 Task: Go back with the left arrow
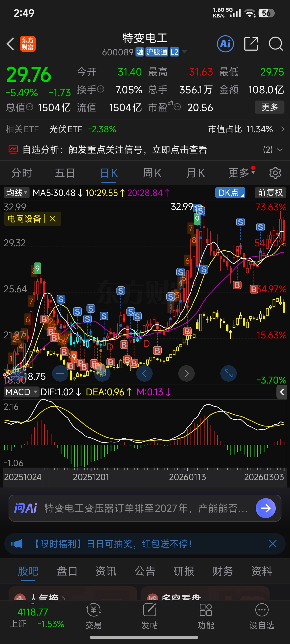[x=10, y=44]
